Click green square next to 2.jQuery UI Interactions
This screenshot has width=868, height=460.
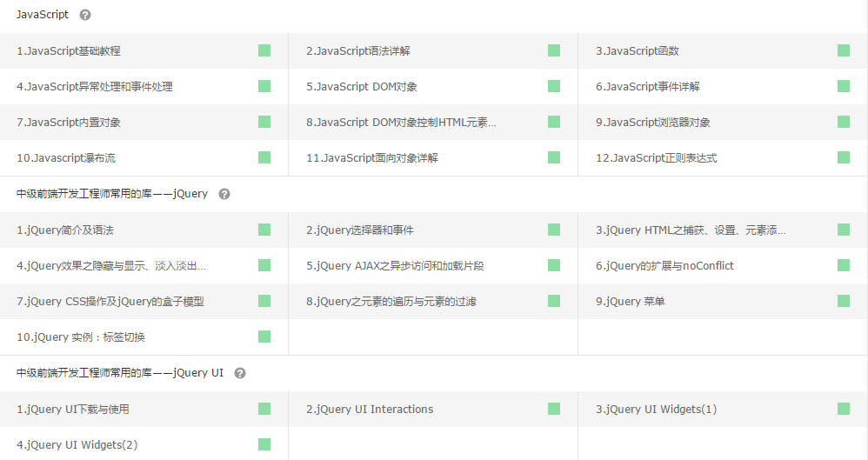554,409
